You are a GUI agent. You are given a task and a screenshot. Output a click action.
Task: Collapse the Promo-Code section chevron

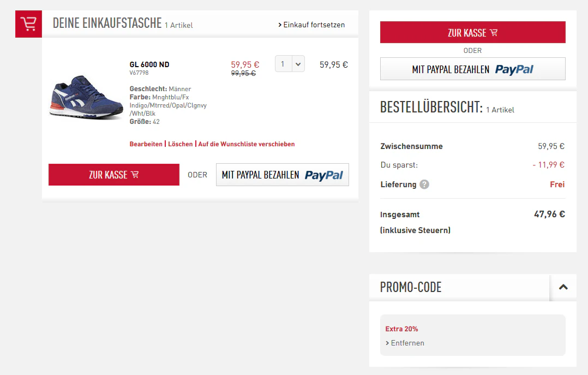(563, 287)
